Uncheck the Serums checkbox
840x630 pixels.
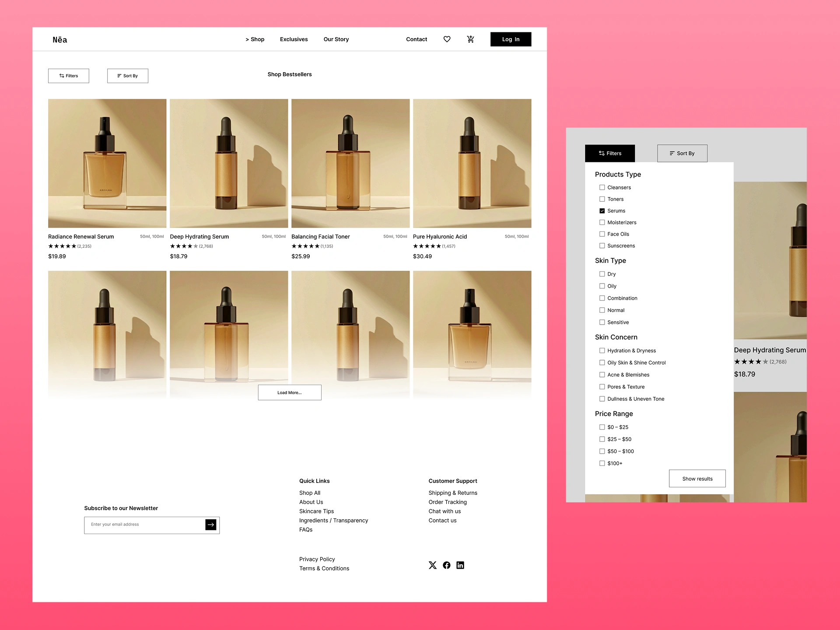602,211
